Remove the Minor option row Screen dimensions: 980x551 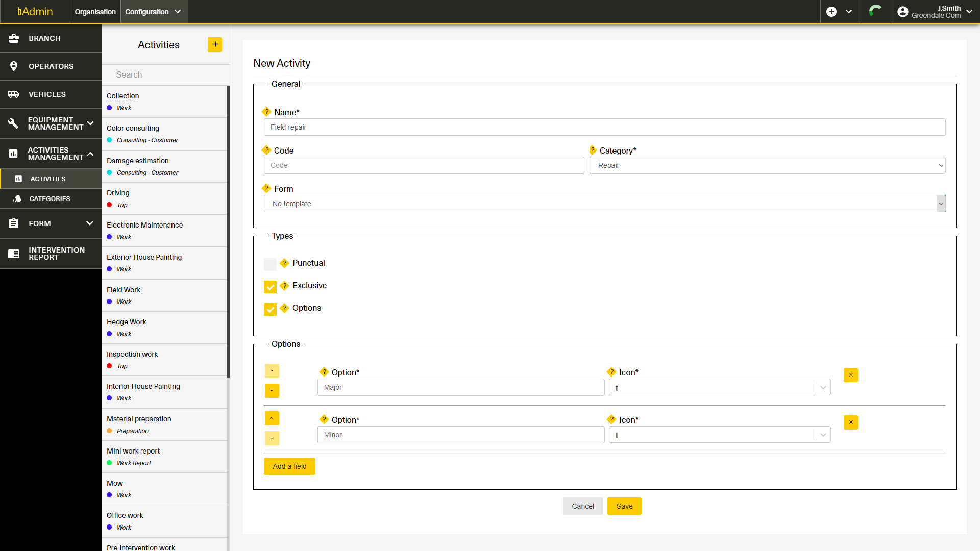tap(850, 422)
